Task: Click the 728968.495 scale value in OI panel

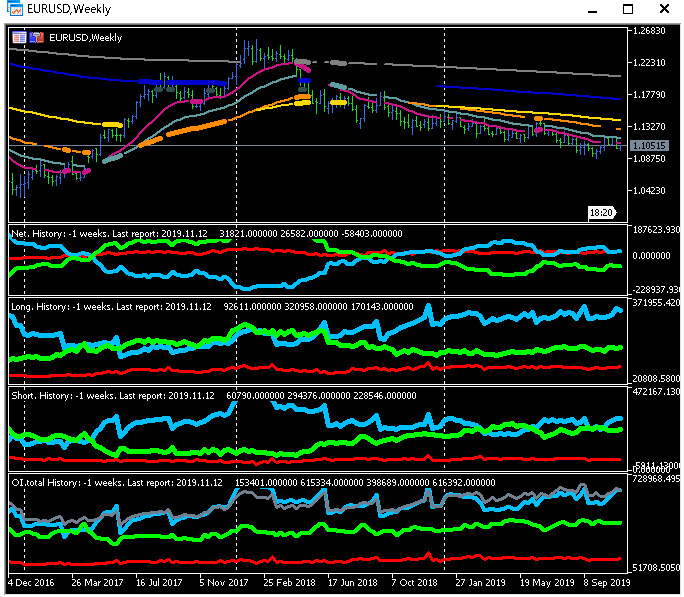Action: coord(656,479)
